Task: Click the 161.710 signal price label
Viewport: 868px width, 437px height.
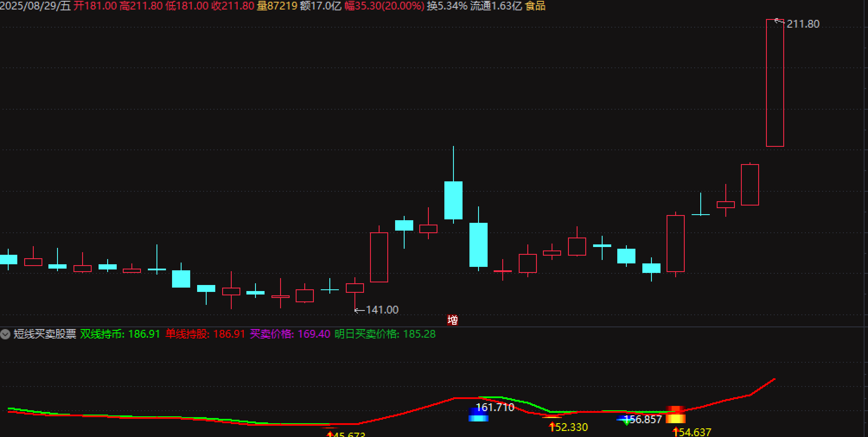Action: point(495,407)
